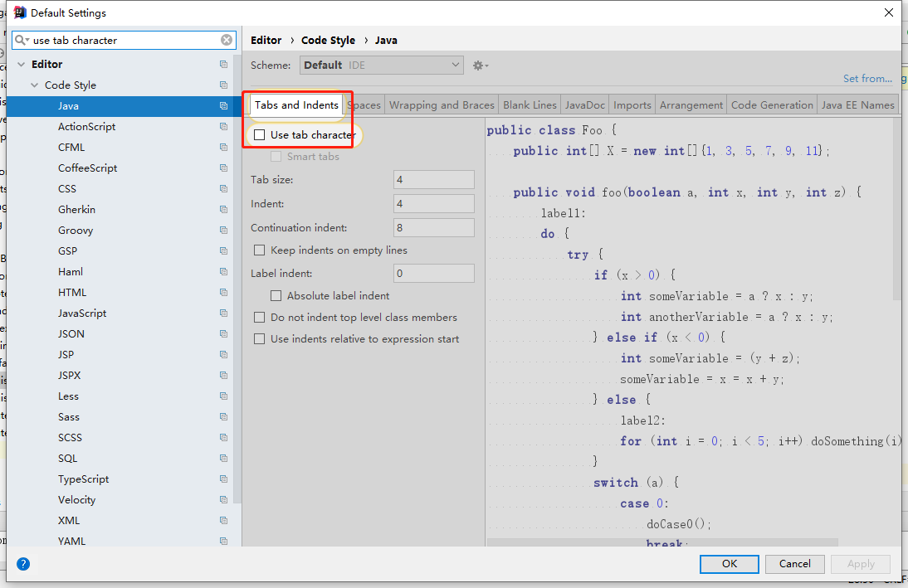908x588 pixels.
Task: Click the copy-settings icon on the JSON row
Action: [223, 334]
